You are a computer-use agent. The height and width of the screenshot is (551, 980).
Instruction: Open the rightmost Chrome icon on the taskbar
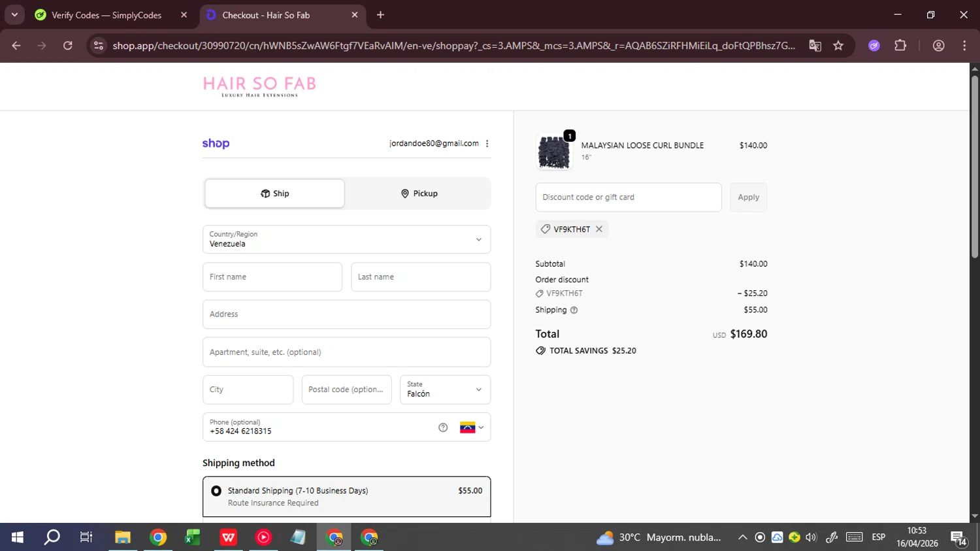pyautogui.click(x=369, y=537)
